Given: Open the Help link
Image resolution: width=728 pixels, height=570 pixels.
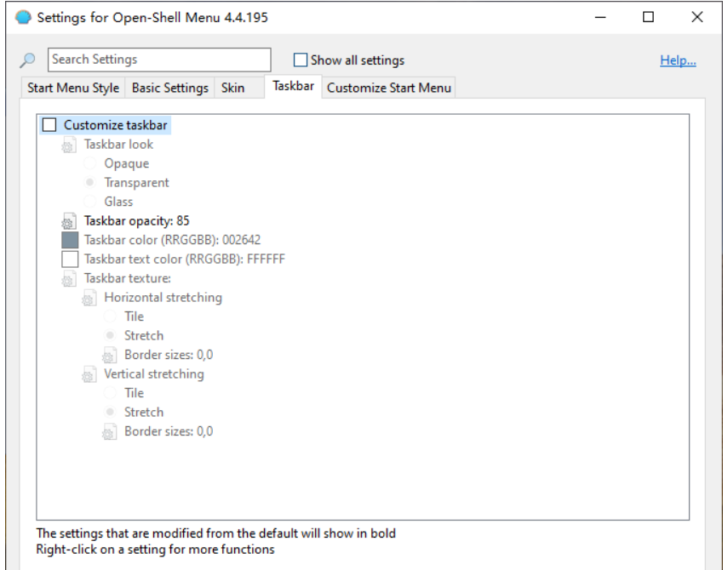Looking at the screenshot, I should coord(678,60).
